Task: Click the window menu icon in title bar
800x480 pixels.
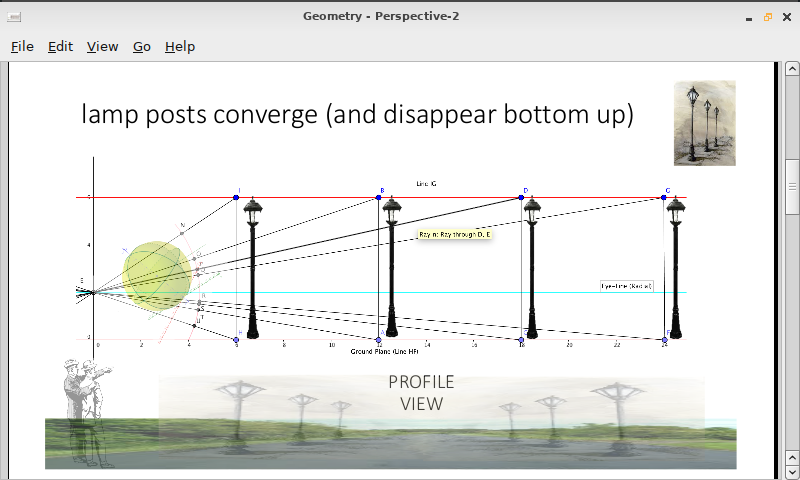Action: point(14,17)
